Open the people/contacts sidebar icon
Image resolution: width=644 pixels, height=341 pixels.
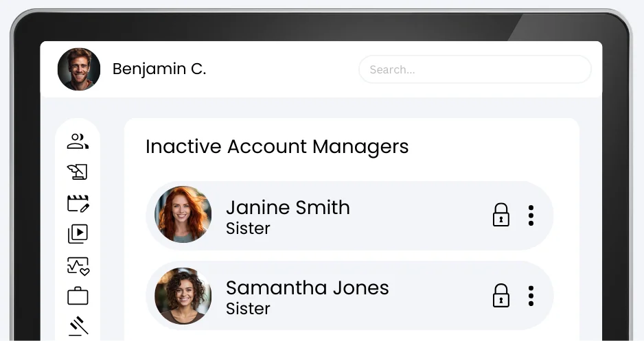point(78,141)
